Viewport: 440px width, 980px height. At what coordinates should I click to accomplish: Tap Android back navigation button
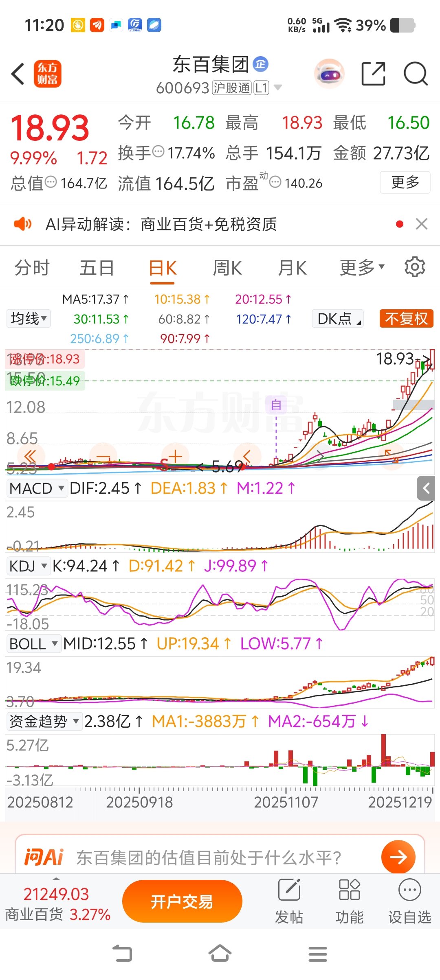tap(122, 954)
